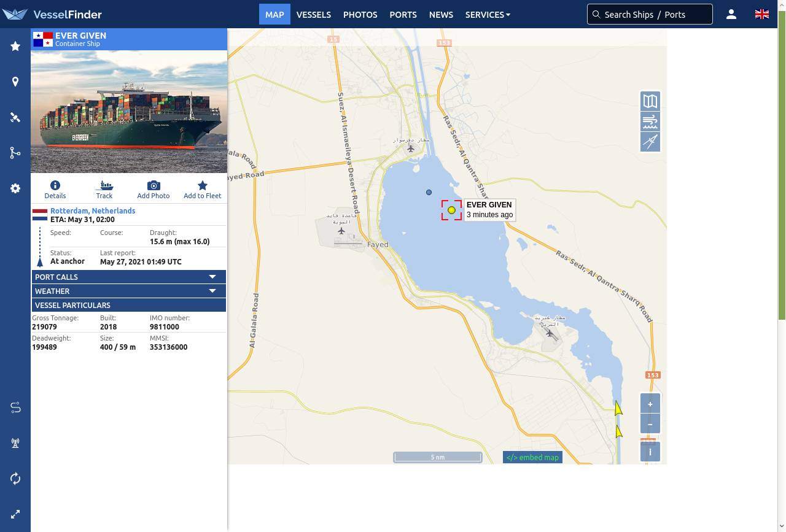Expand the PORT CALLS section
This screenshot has width=786, height=532.
pyautogui.click(x=129, y=277)
